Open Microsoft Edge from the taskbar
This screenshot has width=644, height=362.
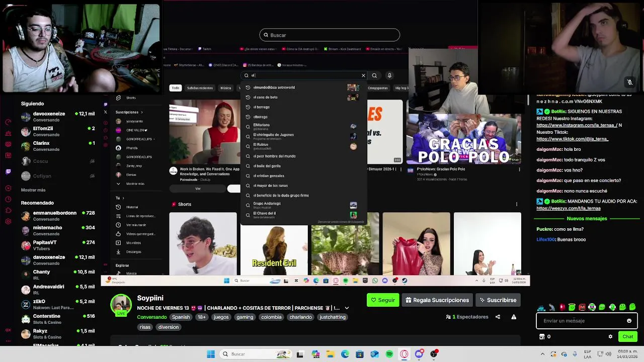(x=345, y=354)
